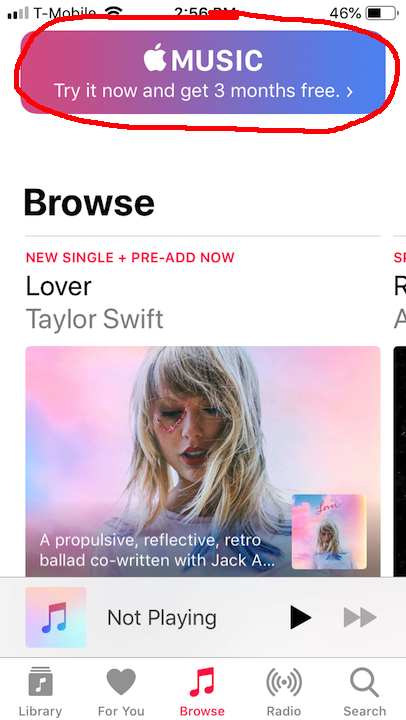The image size is (406, 720).
Task: Tap New Single + Pre-Add Now label
Action: coord(130,258)
